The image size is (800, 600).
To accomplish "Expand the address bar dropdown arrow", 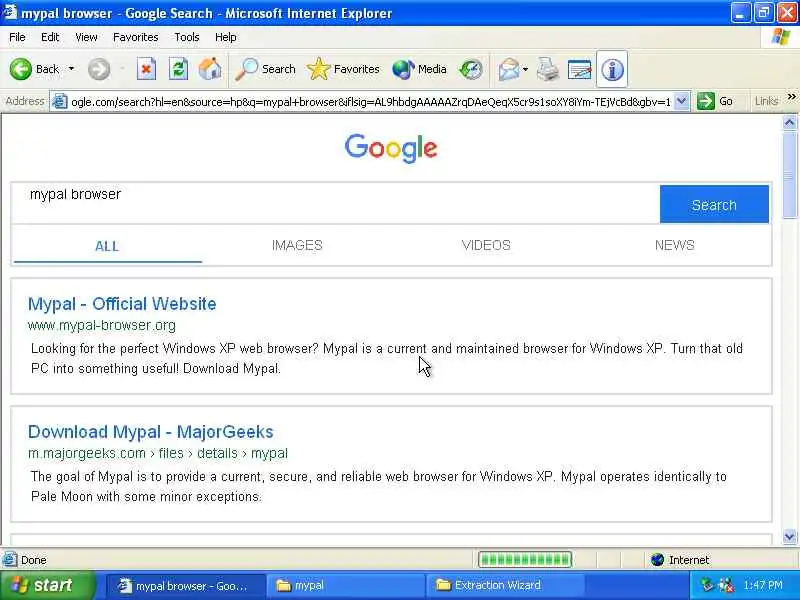I will click(x=681, y=101).
